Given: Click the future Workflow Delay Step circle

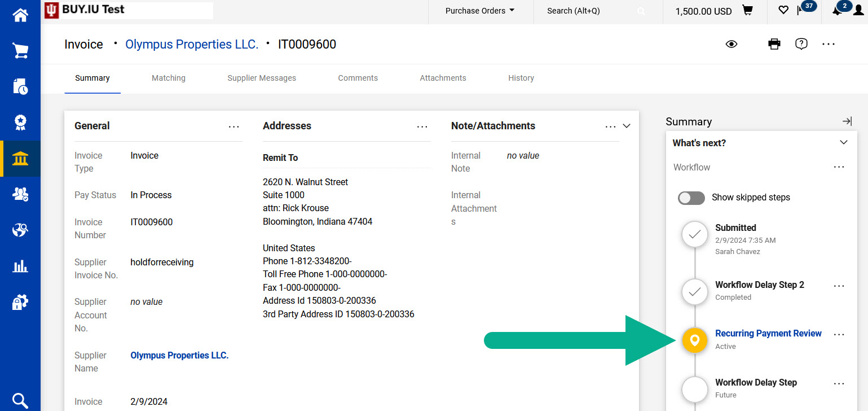Looking at the screenshot, I should point(695,389).
